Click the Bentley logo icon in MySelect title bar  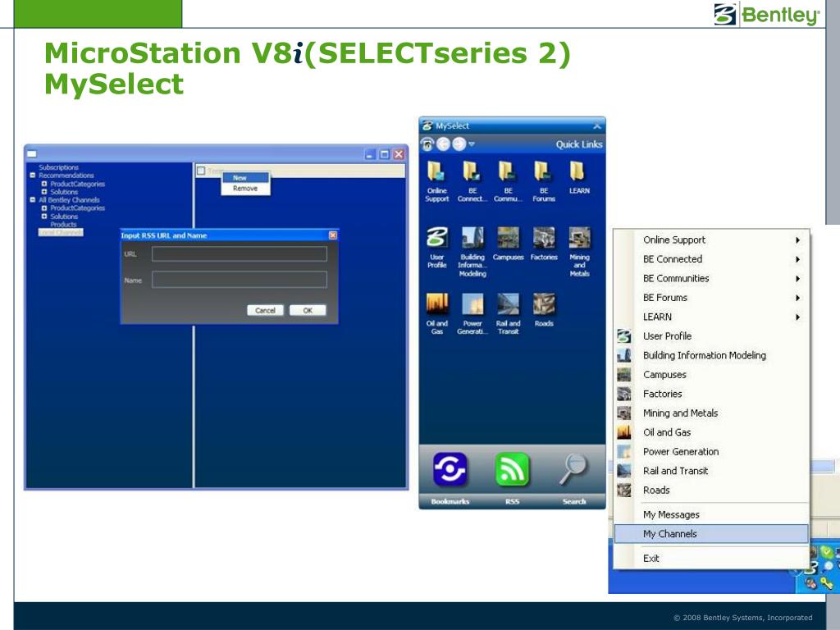click(x=427, y=126)
